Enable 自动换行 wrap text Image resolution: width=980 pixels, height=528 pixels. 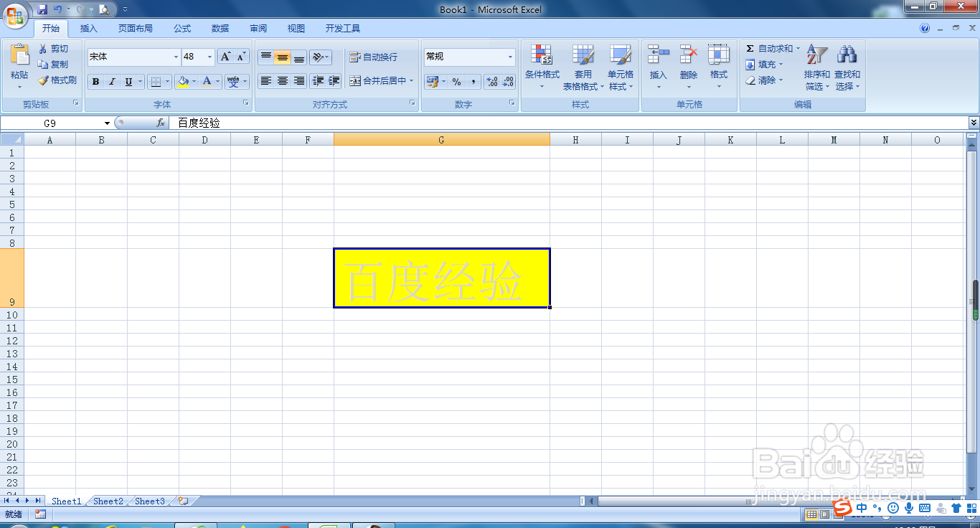pyautogui.click(x=373, y=57)
